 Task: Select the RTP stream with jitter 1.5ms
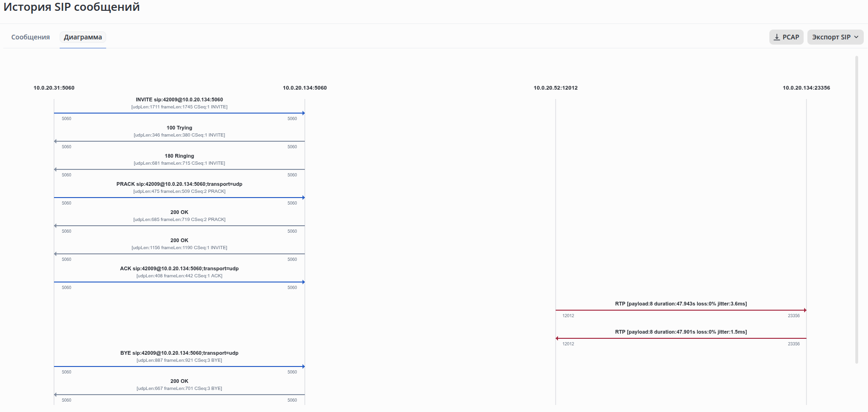(681, 332)
